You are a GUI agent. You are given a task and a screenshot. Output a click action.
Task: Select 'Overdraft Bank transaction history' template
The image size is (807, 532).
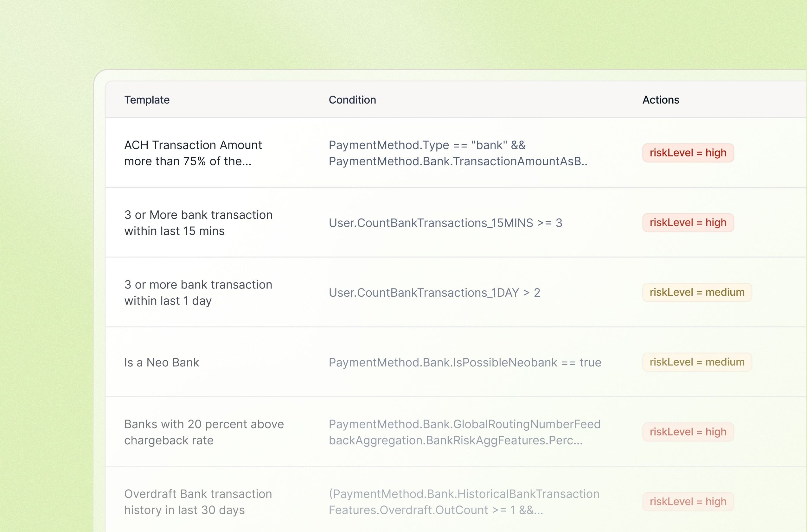(198, 502)
